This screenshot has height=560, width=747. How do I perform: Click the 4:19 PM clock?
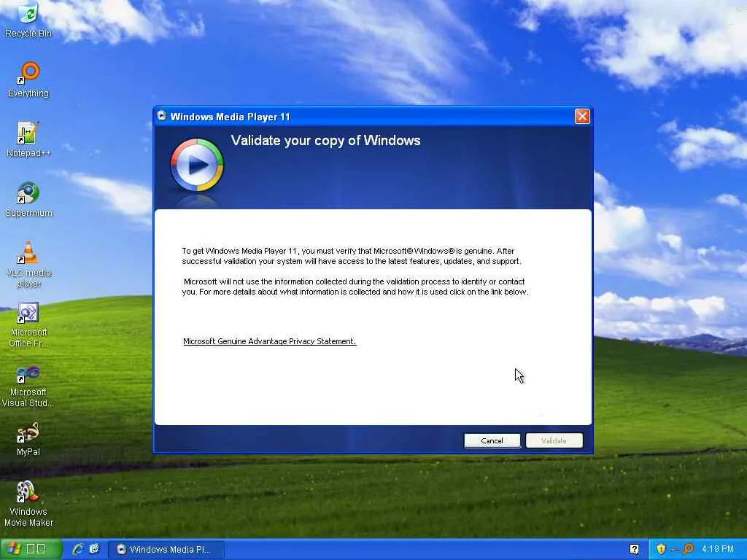coord(718,549)
